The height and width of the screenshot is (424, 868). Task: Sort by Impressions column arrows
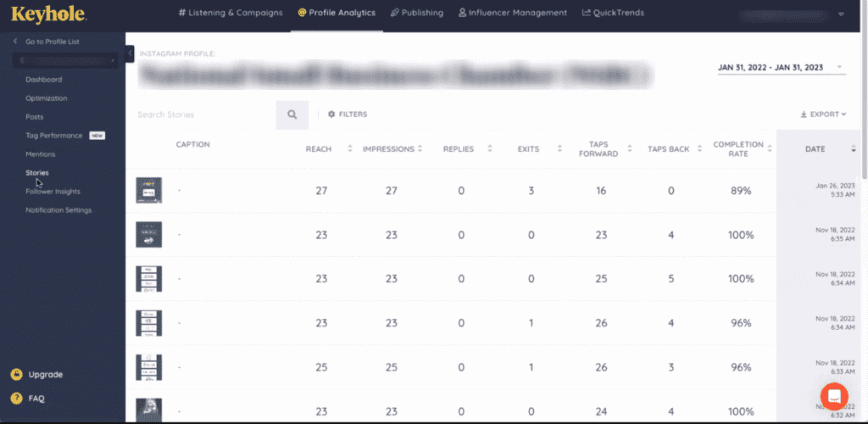point(420,149)
